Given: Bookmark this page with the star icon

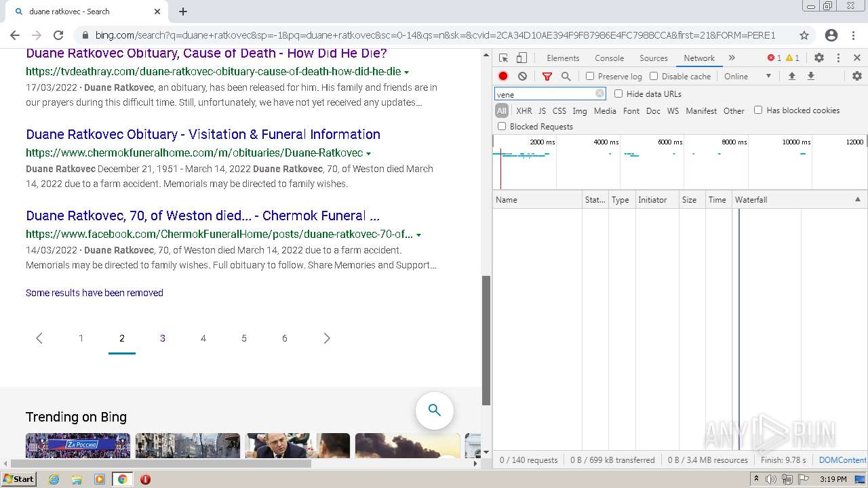Looking at the screenshot, I should 804,35.
